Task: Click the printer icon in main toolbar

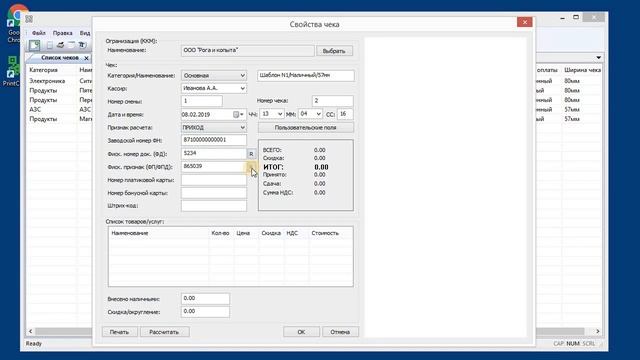Action: 60,45
